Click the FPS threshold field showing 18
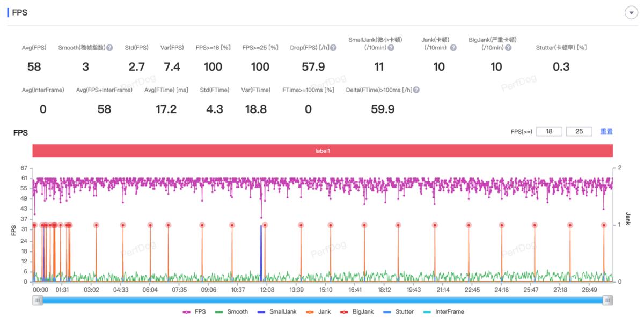This screenshot has width=644, height=319. (x=548, y=131)
